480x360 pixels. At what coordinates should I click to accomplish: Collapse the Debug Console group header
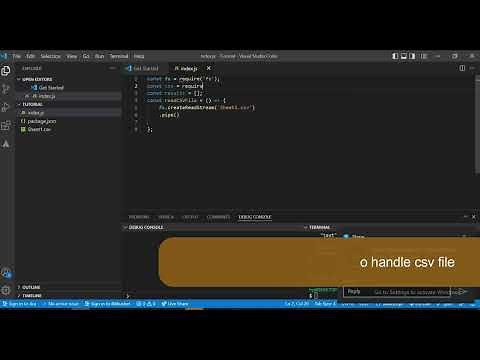[143, 227]
